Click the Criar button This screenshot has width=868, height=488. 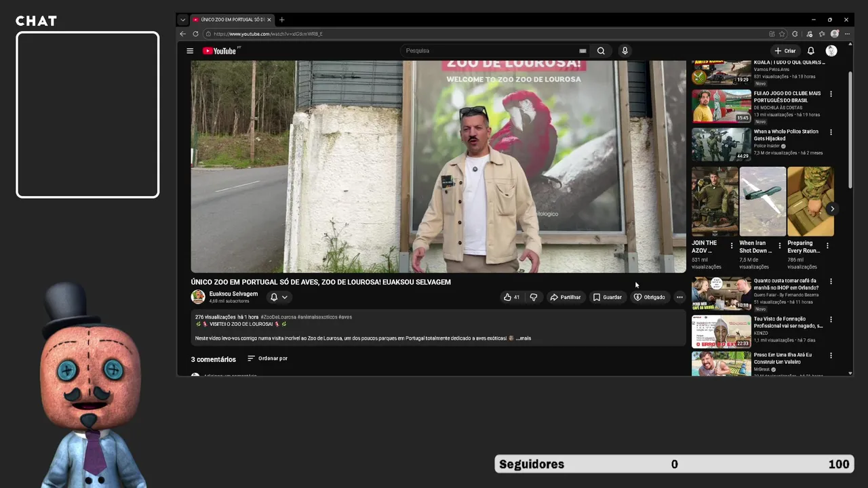pos(785,51)
